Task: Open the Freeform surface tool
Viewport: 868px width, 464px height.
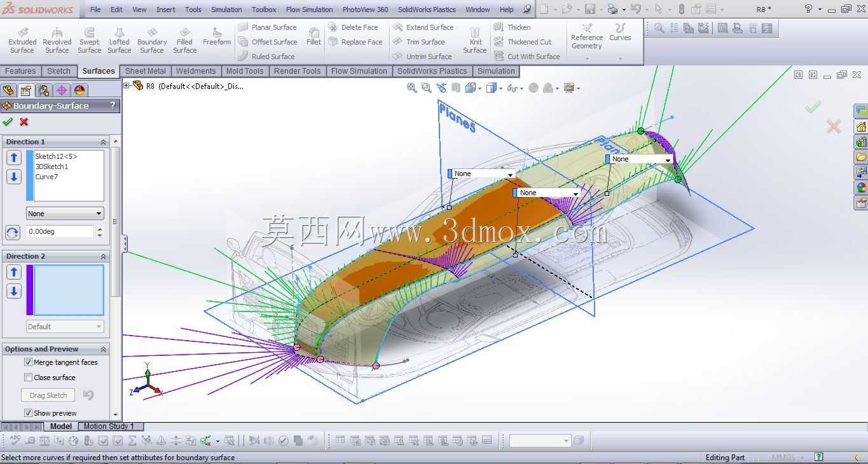Action: (217, 37)
